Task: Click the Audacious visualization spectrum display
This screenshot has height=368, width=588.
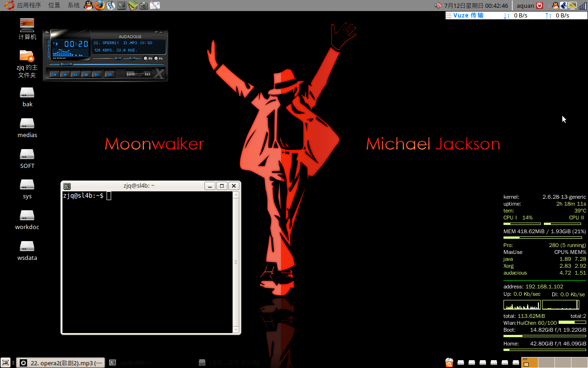Action: click(70, 53)
